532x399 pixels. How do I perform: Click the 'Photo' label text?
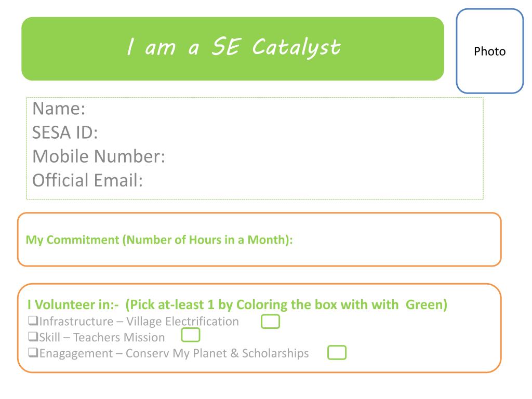(x=489, y=51)
